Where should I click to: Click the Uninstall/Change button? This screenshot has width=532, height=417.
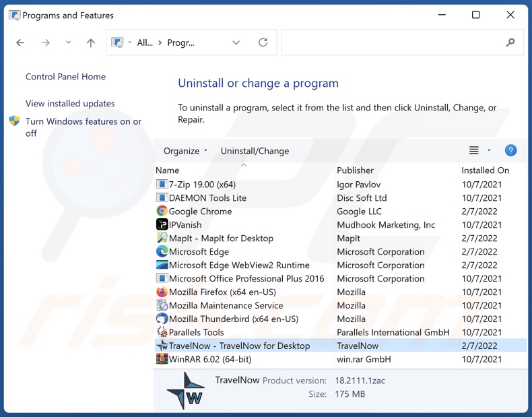[255, 151]
